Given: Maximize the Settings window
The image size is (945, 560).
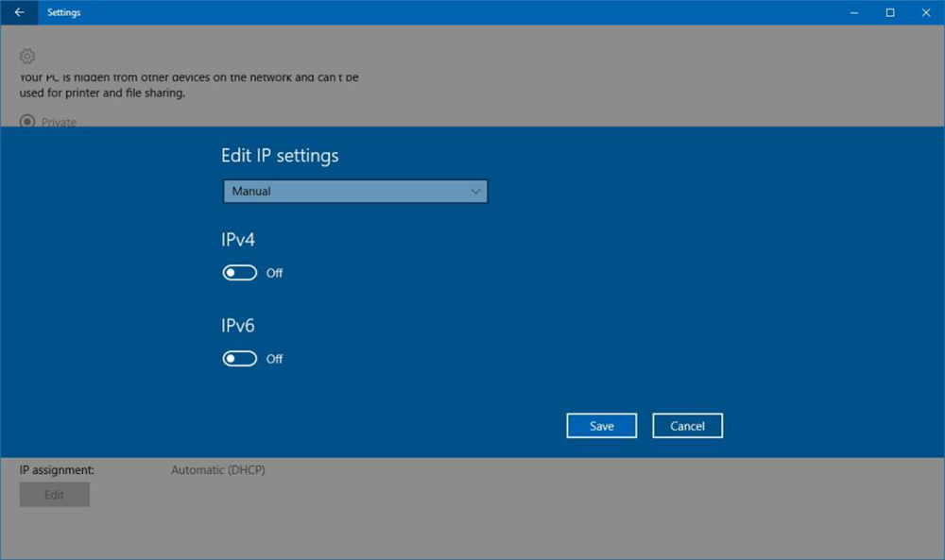Looking at the screenshot, I should pyautogui.click(x=890, y=12).
